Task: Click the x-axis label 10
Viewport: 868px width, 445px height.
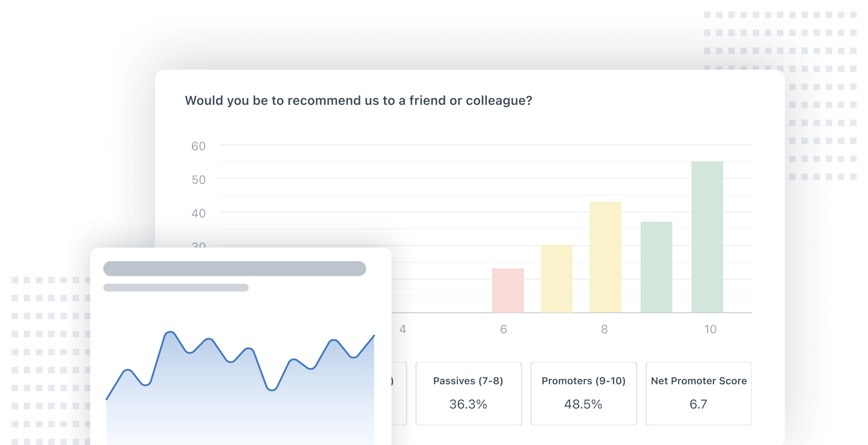Action: (710, 329)
